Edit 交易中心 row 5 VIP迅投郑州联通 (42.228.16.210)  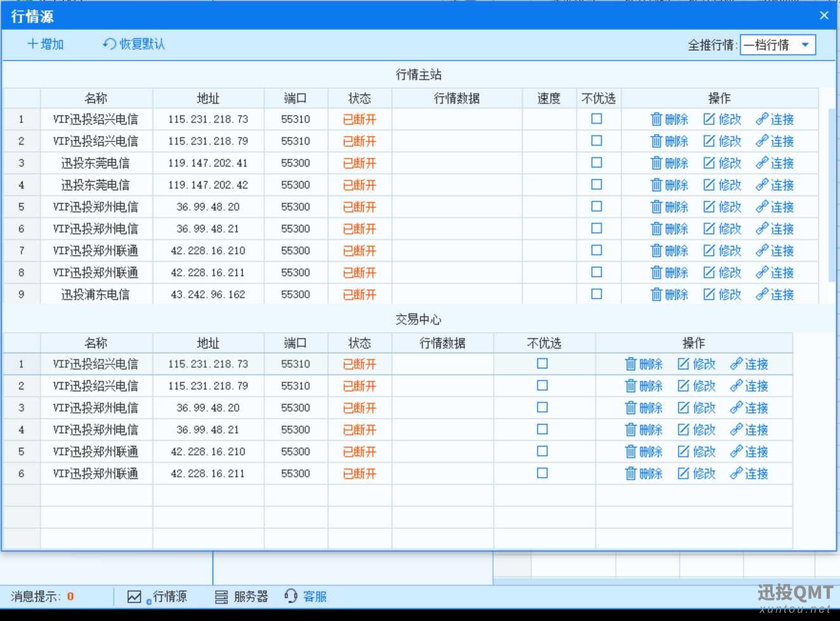(697, 451)
